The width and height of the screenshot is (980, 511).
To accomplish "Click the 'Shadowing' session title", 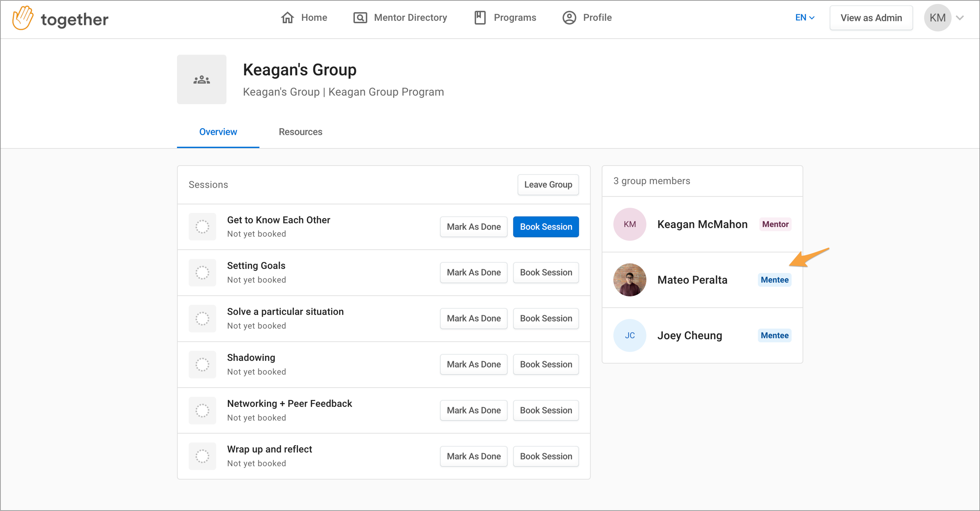I will pyautogui.click(x=251, y=358).
